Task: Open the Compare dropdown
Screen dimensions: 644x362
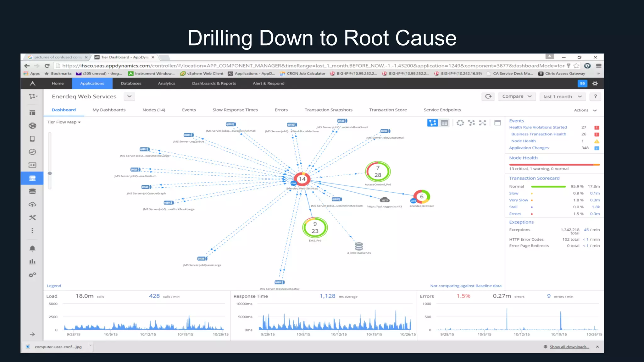Action: (517, 96)
